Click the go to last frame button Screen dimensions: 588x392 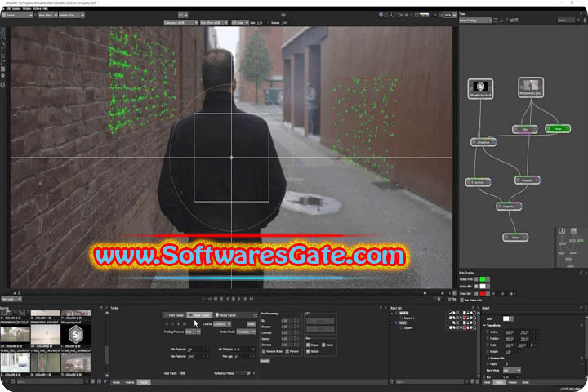click(252, 299)
